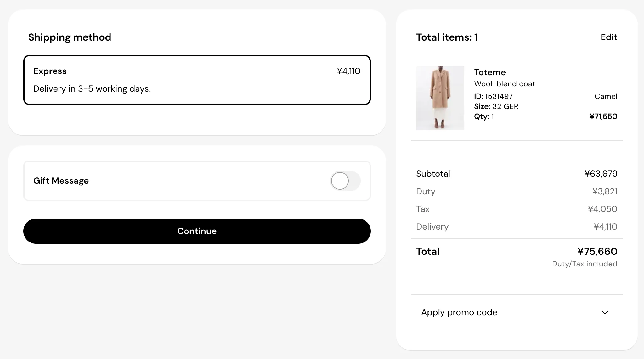Open the Apply promo code section

pyautogui.click(x=517, y=312)
